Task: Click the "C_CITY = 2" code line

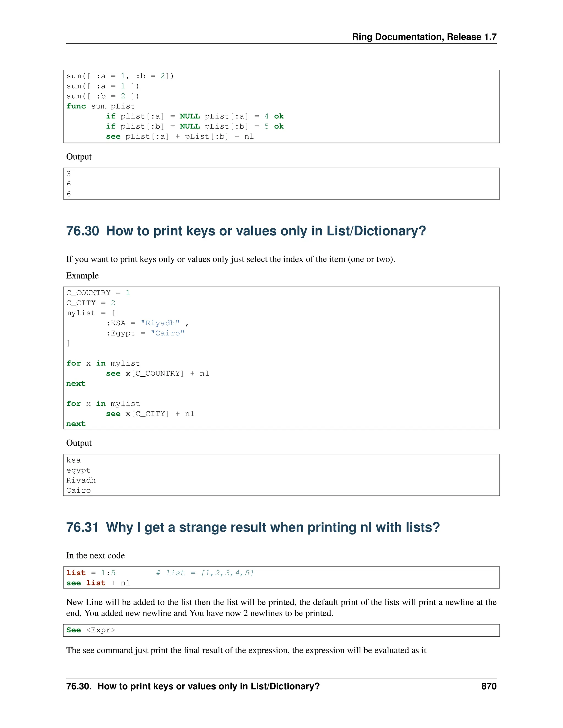Action: click(90, 303)
